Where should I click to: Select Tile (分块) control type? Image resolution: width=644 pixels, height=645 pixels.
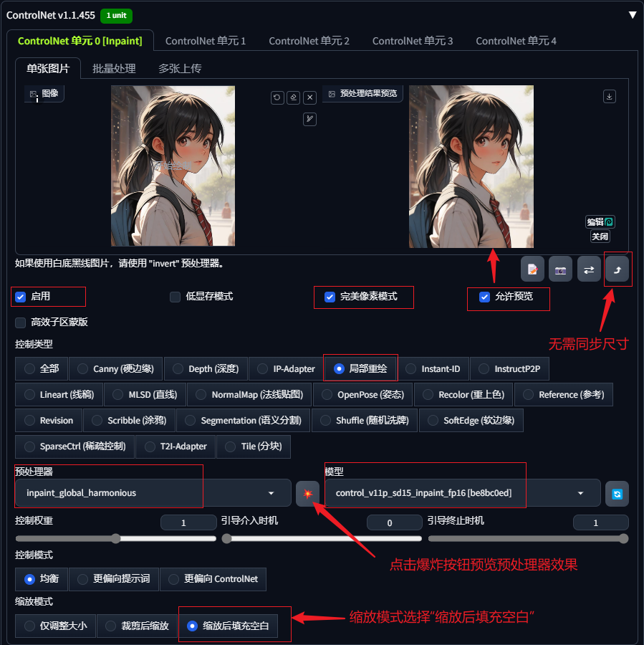254,446
